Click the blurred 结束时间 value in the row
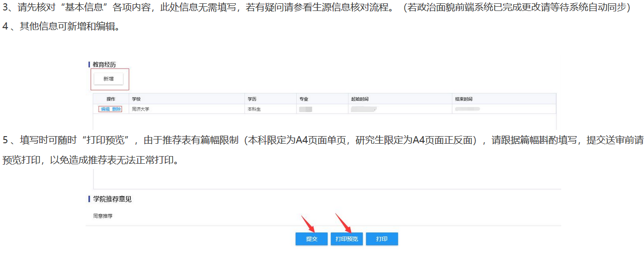The height and width of the screenshot is (257, 644). coord(467,109)
